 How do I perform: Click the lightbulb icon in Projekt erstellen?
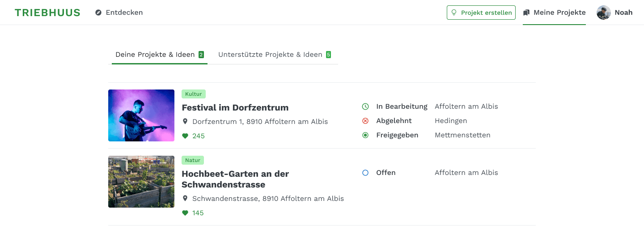point(454,13)
